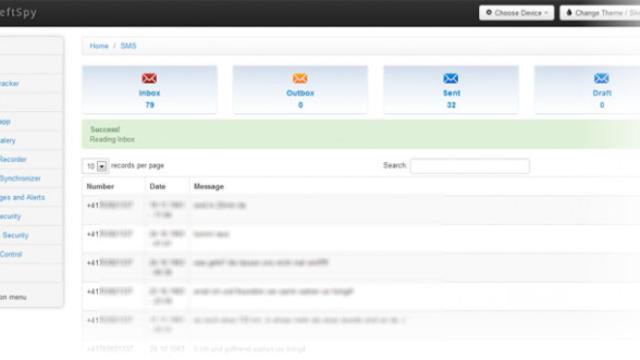
Task: Open the orange Outbox envelope icon
Action: (x=300, y=78)
